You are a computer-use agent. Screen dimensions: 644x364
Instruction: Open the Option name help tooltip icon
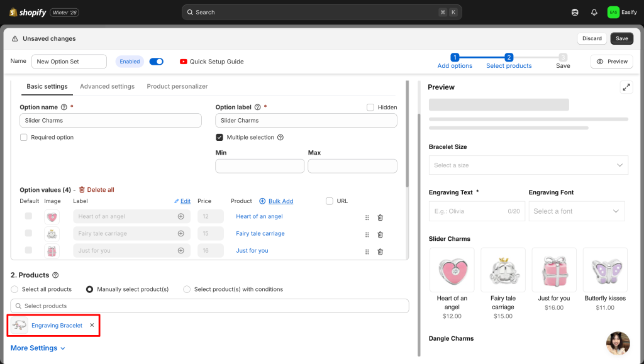click(64, 108)
